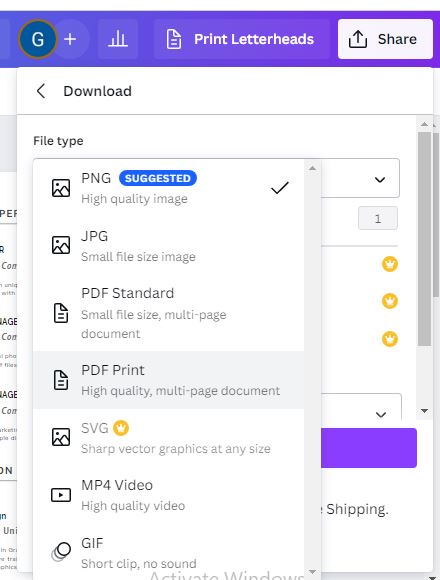Viewport: 440px width, 580px height.
Task: Click the SVG image icon
Action: [61, 437]
